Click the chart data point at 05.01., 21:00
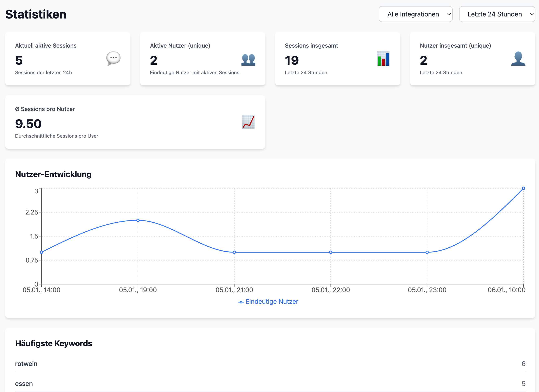539x392 pixels. click(x=234, y=252)
